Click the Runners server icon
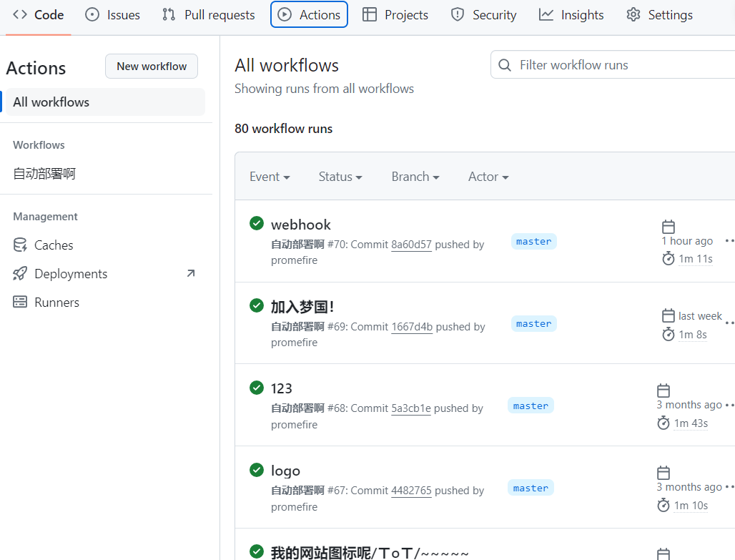This screenshot has height=560, width=735. [20, 302]
